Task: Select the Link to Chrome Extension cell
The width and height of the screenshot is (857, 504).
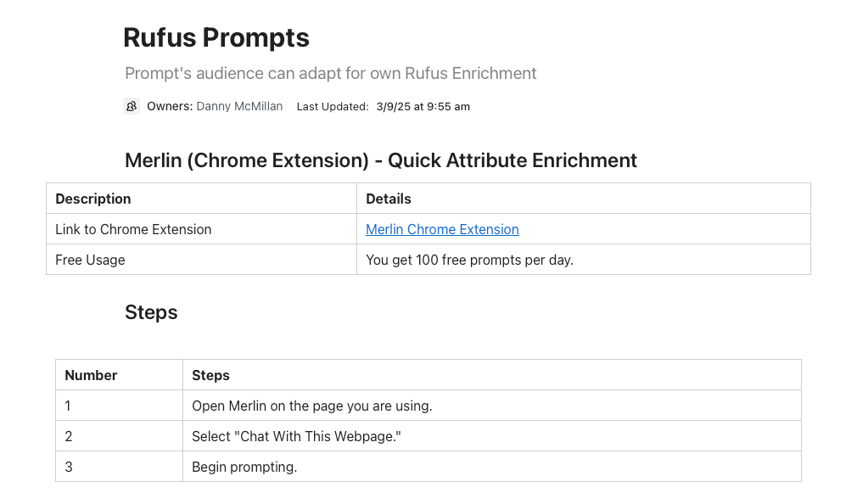Action: pyautogui.click(x=133, y=229)
